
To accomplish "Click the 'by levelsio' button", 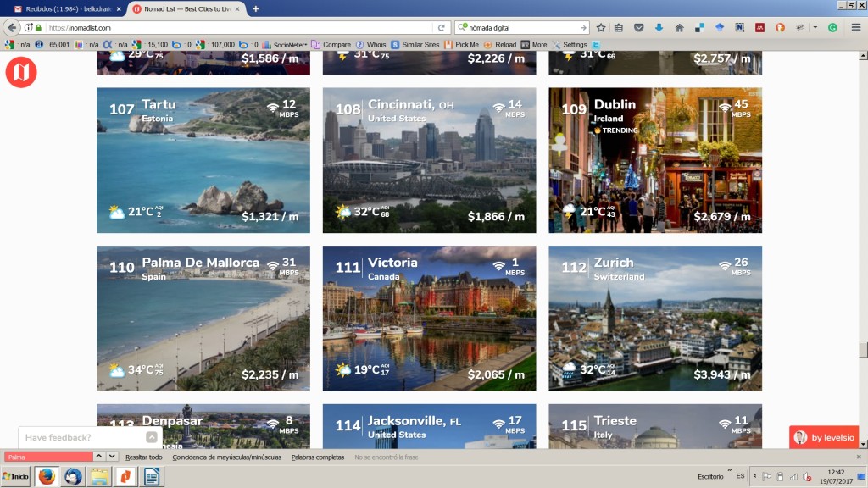I will 824,438.
